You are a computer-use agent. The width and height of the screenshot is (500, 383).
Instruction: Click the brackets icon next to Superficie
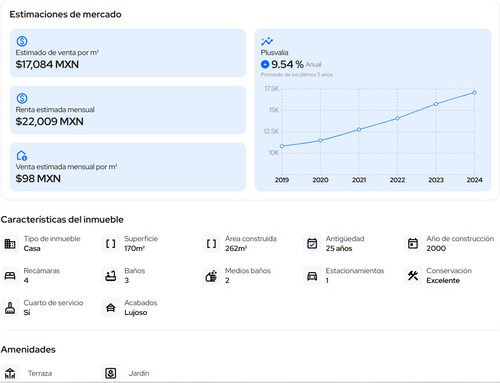111,244
